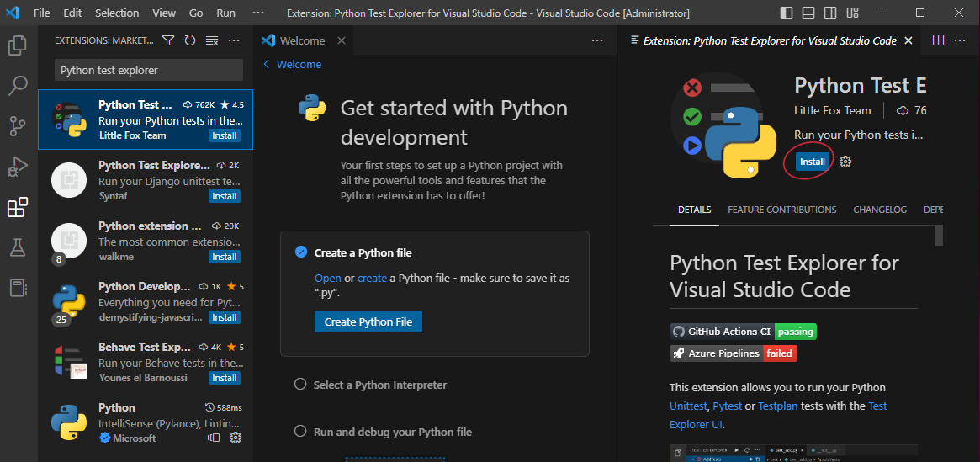
Task: Install Behave Test Explorer by Younes el Barnoussi
Action: pos(225,378)
